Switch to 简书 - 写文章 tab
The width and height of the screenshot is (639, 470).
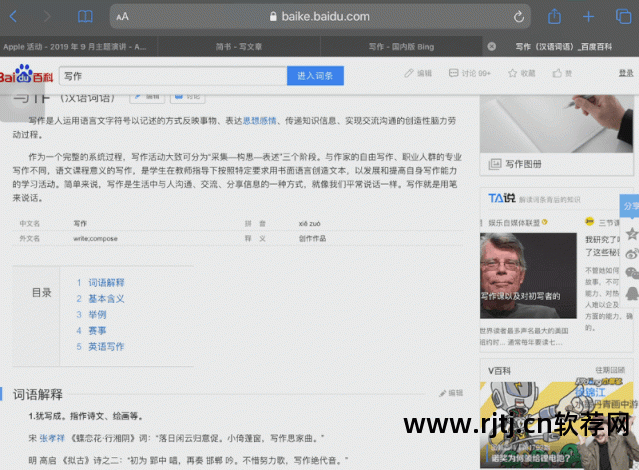tap(239, 46)
